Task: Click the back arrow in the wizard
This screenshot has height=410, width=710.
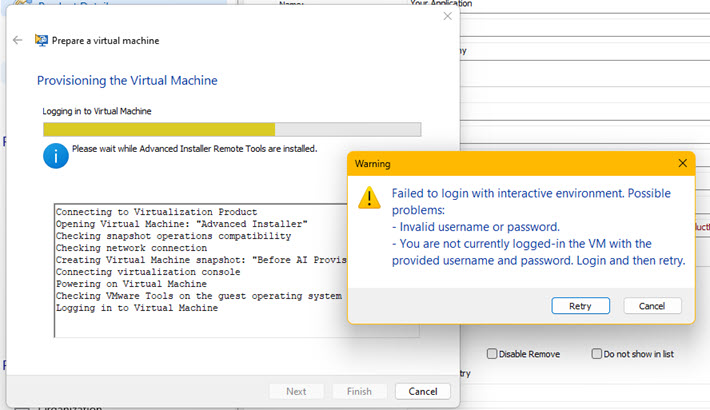Action: (18, 41)
